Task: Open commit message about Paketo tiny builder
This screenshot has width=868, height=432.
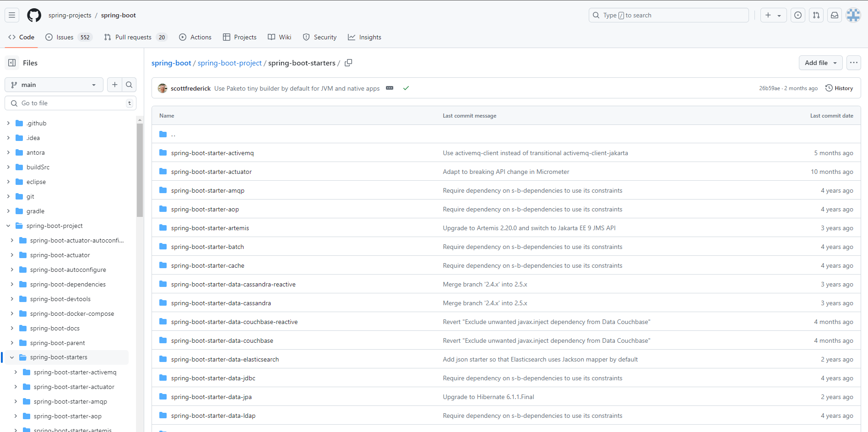Action: pos(297,88)
